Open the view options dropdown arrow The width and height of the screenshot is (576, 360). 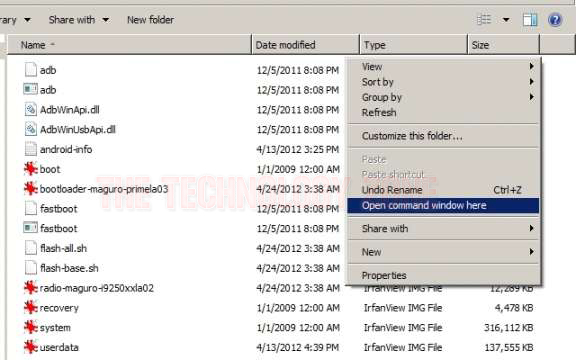pyautogui.click(x=506, y=19)
